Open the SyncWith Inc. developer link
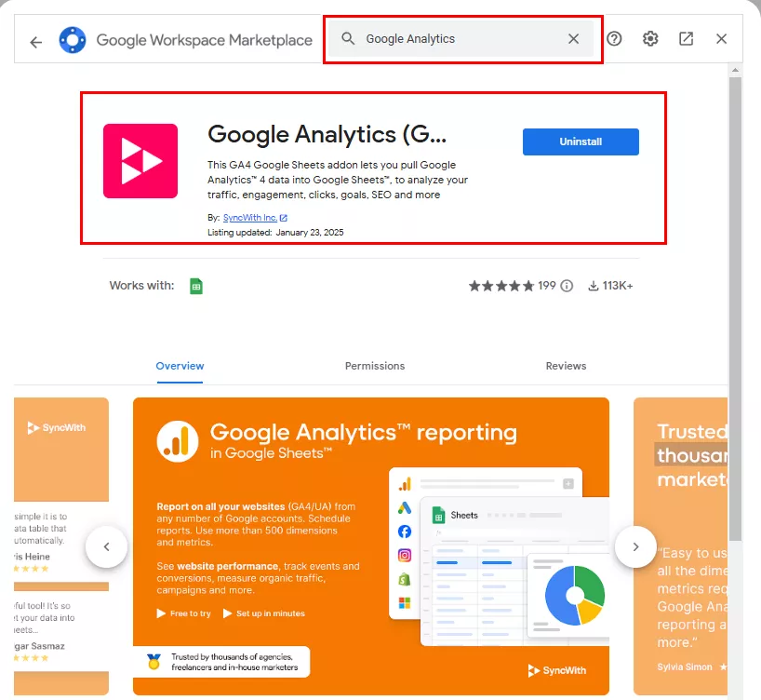The width and height of the screenshot is (761, 700). 250,218
